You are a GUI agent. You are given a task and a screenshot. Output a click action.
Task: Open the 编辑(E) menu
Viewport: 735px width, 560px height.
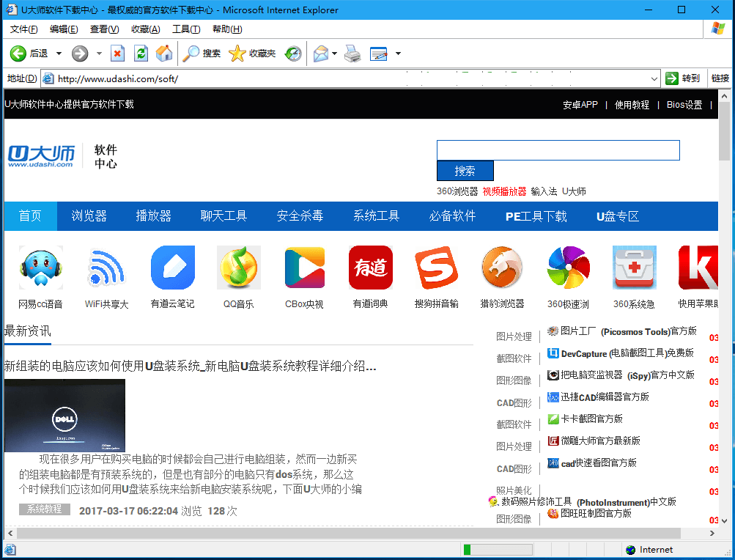(64, 29)
